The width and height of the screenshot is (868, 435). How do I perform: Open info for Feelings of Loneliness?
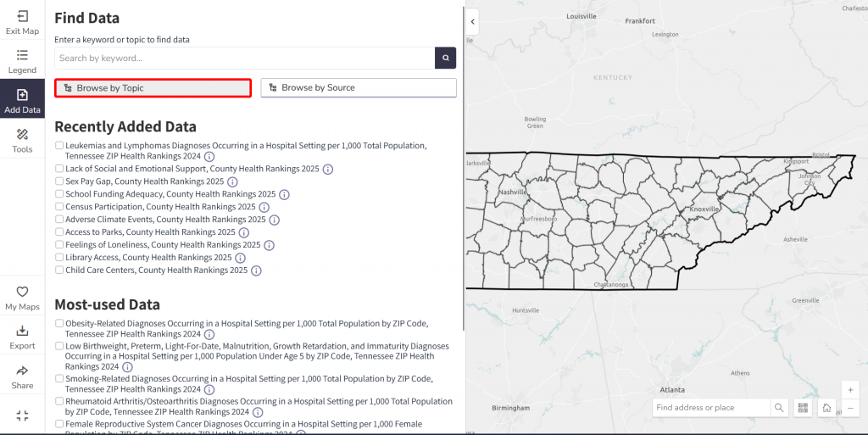[x=269, y=245]
